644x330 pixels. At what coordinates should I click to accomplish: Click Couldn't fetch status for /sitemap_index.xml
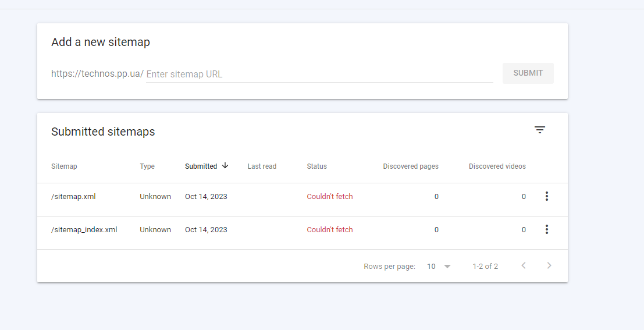330,230
